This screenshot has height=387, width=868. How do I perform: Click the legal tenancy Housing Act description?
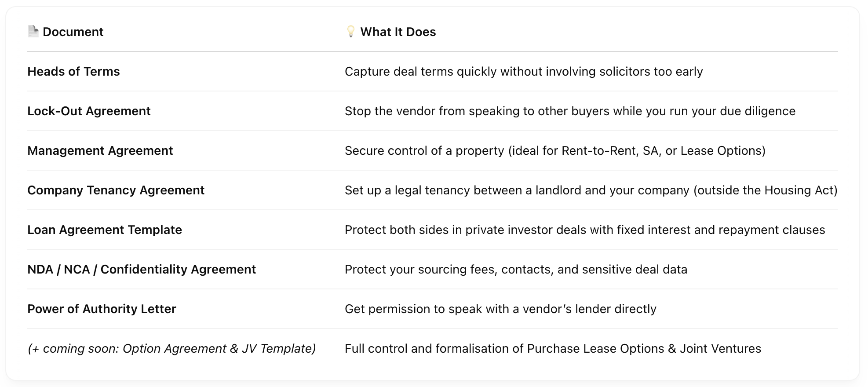tap(591, 190)
